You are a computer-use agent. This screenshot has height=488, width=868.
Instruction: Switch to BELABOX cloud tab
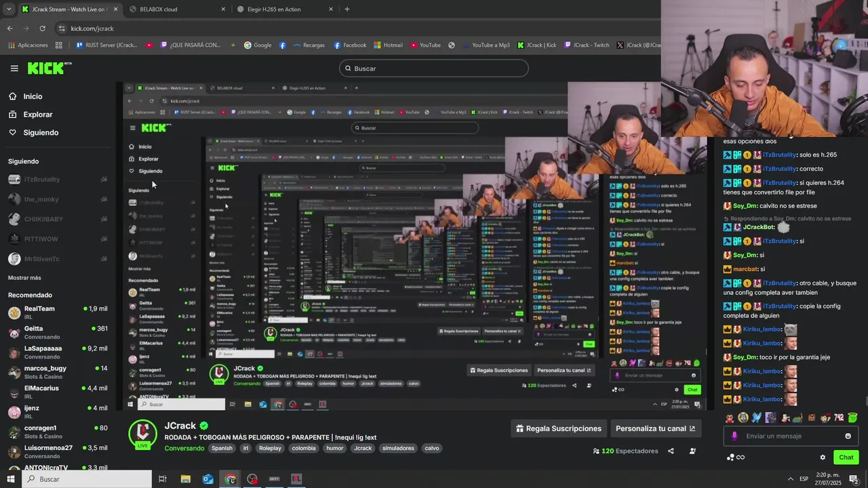pos(178,9)
